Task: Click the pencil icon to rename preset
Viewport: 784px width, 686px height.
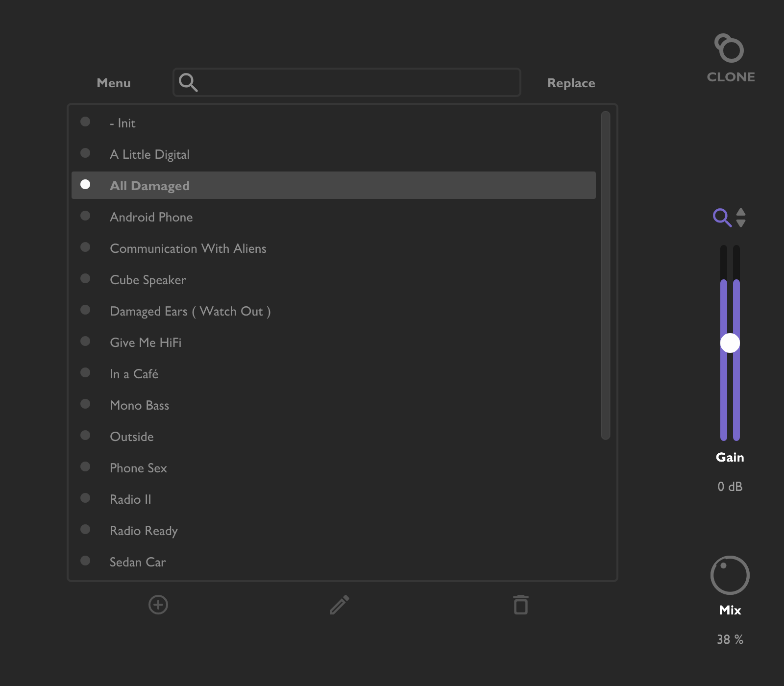Action: click(340, 605)
